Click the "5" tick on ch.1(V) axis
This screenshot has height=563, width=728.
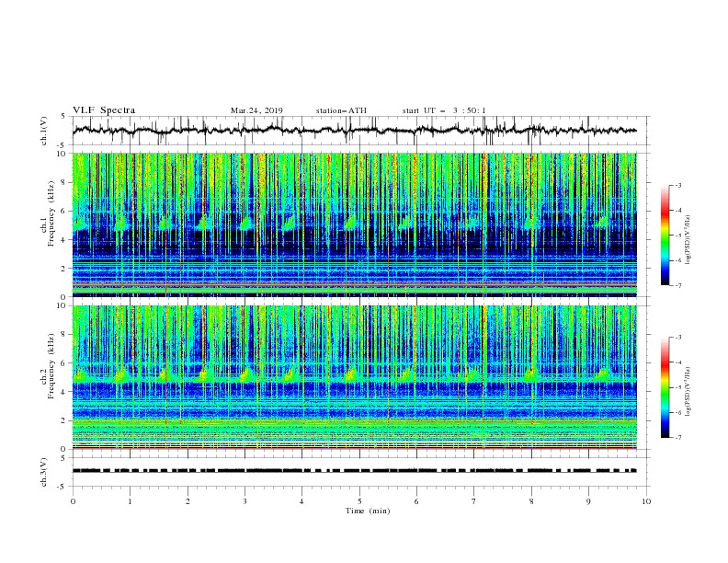(x=64, y=117)
